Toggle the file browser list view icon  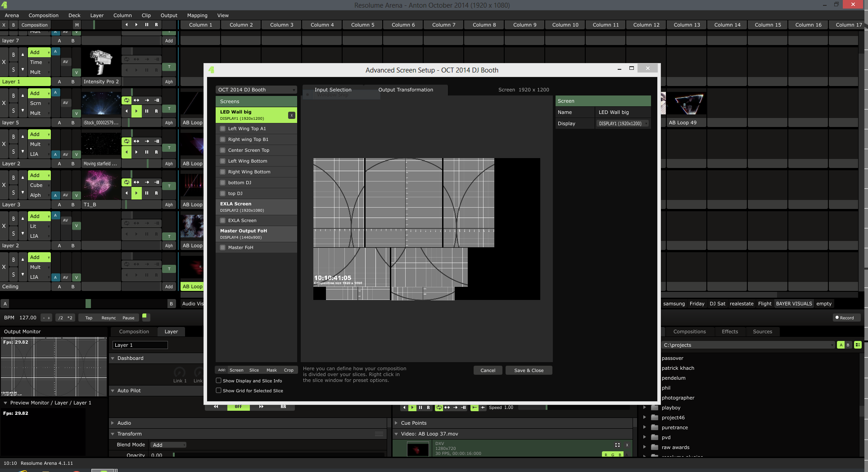pyautogui.click(x=858, y=345)
